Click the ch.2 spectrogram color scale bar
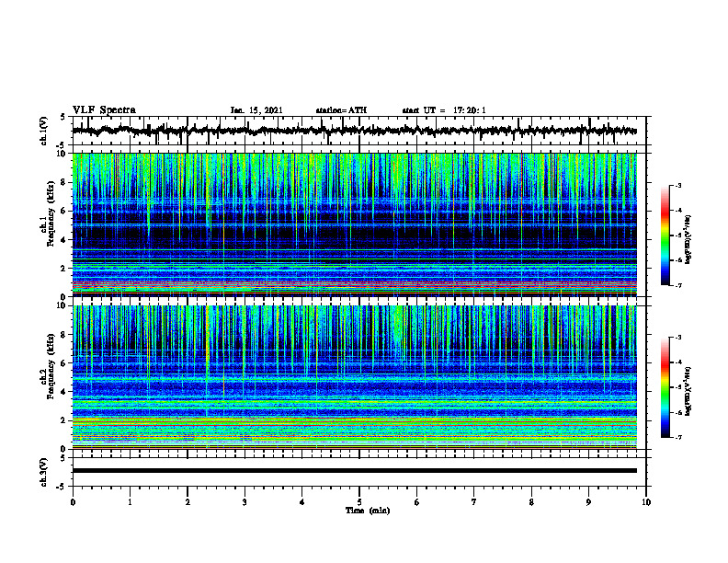 click(665, 387)
